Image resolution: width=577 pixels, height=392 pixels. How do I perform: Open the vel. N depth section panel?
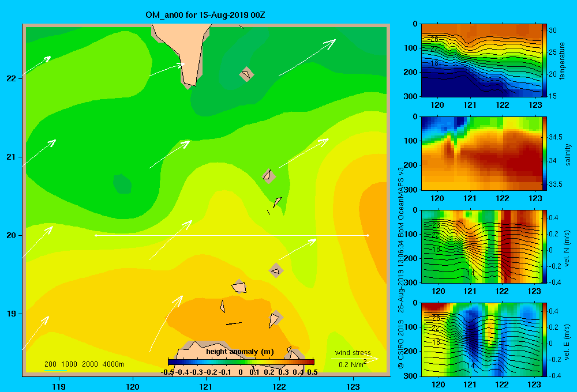(x=481, y=246)
